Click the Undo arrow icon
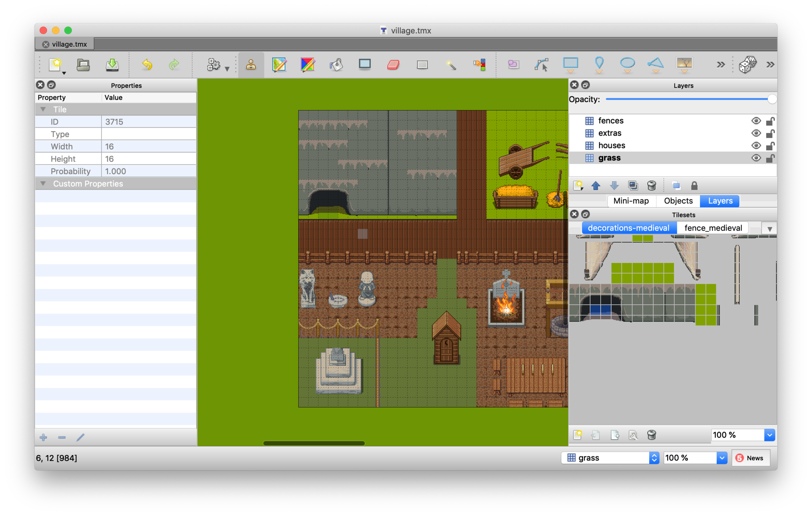The image size is (812, 516). pos(147,65)
